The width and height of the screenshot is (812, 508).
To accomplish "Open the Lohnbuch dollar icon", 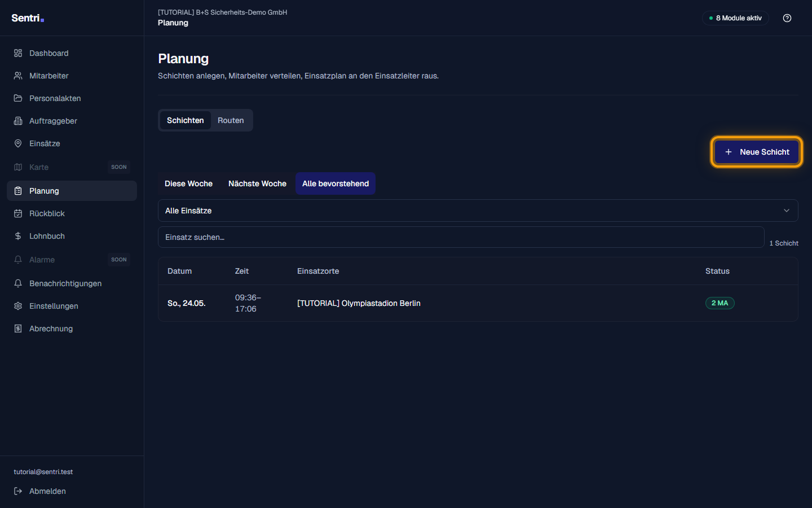I will (18, 236).
